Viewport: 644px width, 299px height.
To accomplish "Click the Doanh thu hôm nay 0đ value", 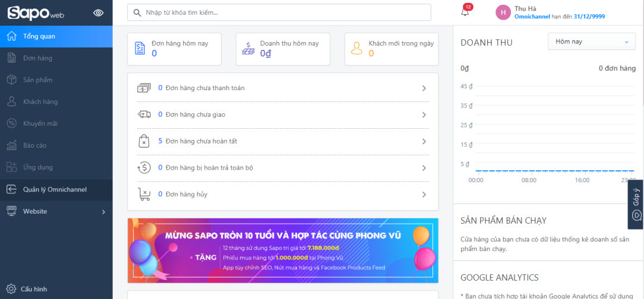I will click(x=266, y=53).
